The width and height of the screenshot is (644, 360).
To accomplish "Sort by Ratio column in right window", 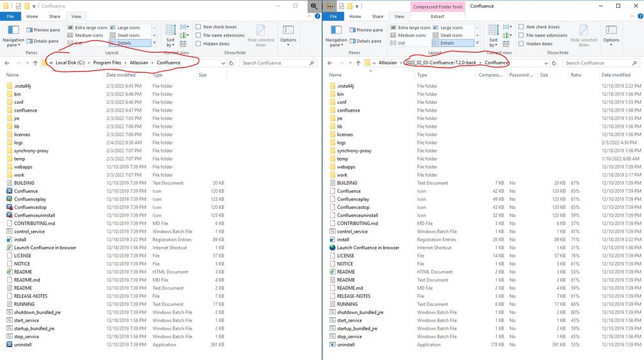I will tap(576, 75).
